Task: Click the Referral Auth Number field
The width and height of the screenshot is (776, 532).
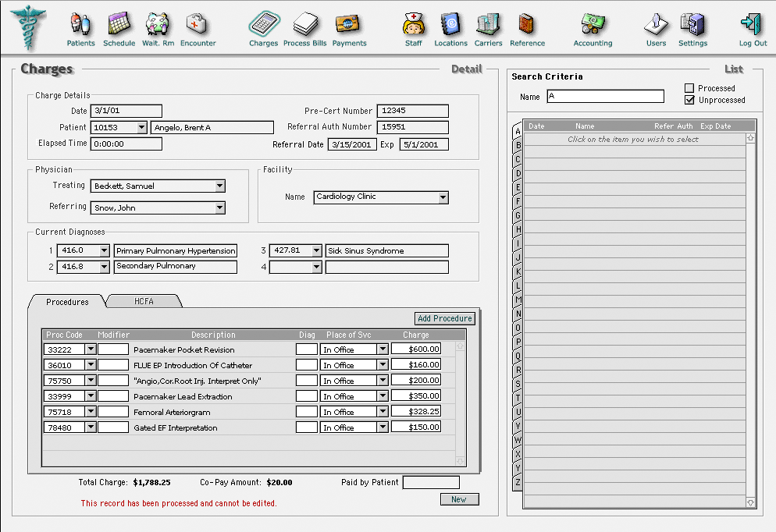Action: point(413,127)
